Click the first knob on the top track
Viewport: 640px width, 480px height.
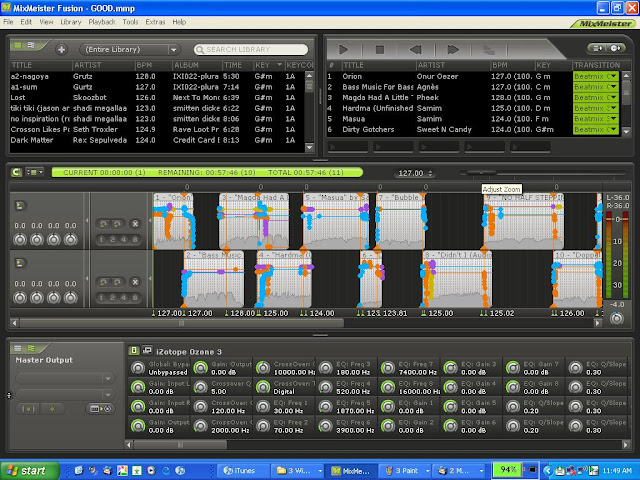[x=20, y=240]
